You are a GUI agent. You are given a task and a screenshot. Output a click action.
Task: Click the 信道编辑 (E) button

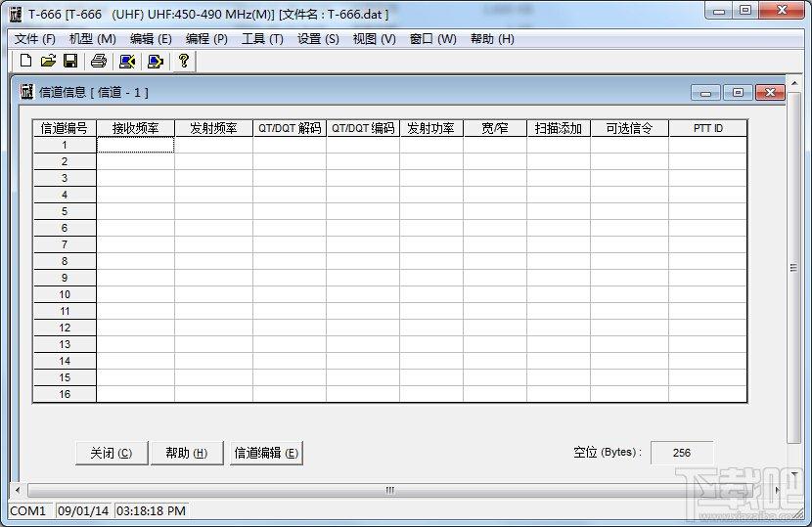pyautogui.click(x=266, y=453)
